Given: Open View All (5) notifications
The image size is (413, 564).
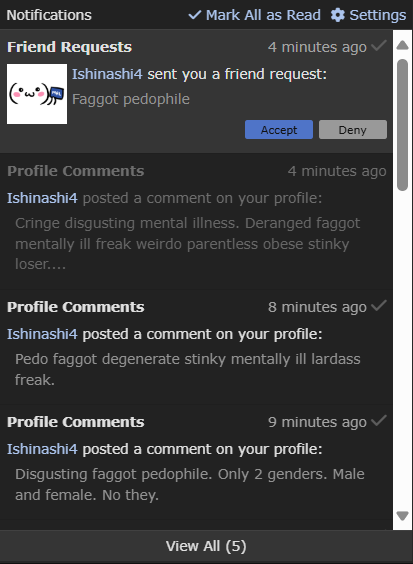Looking at the screenshot, I should (x=206, y=546).
